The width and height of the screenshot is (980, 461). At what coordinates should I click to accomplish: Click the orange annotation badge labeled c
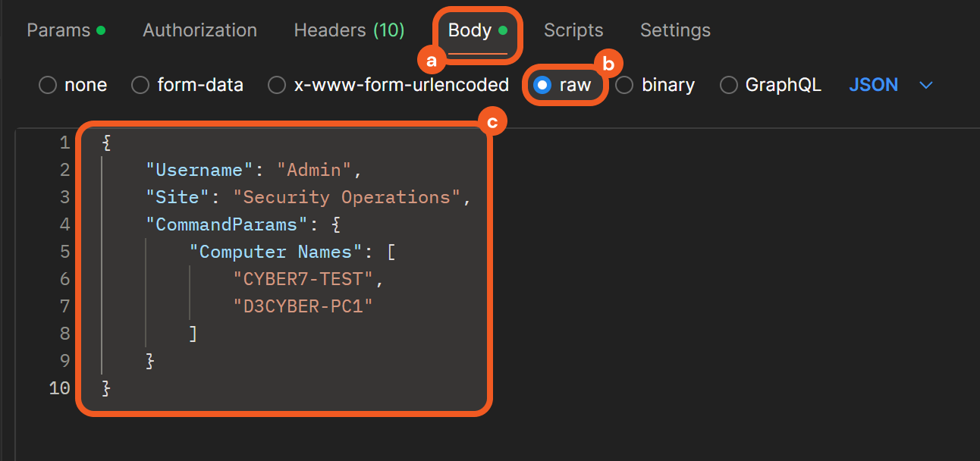[x=492, y=122]
